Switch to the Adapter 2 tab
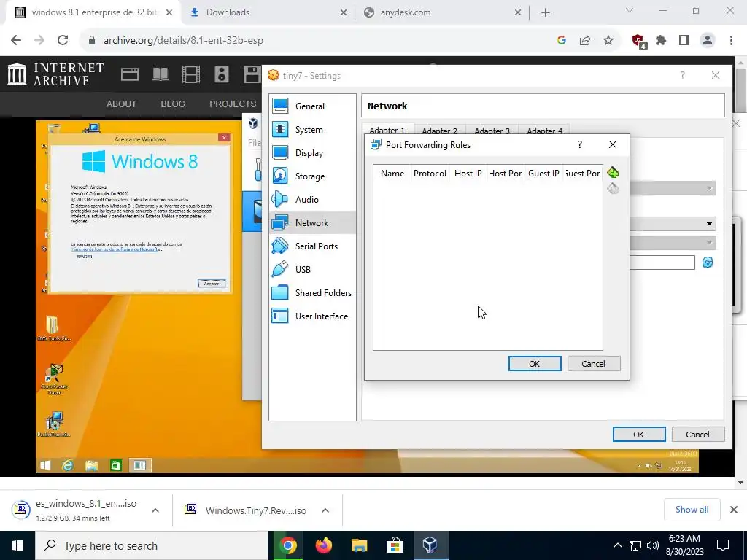747x560 pixels. [x=439, y=131]
